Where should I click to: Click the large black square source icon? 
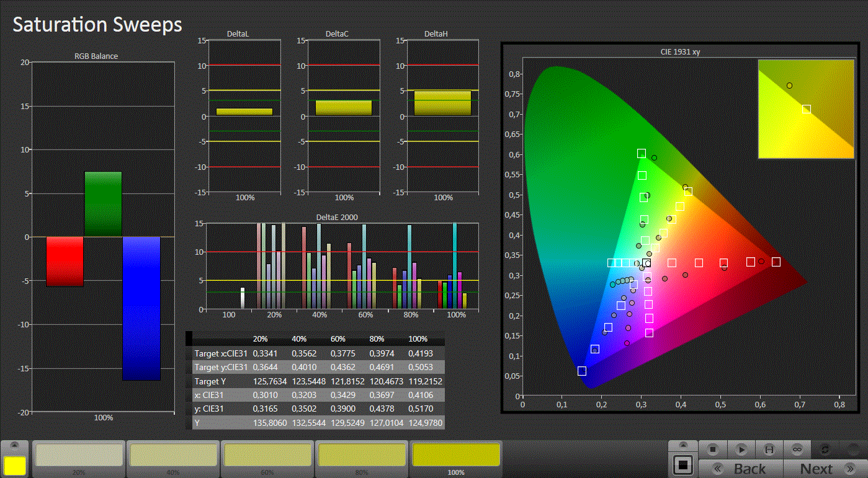point(682,465)
